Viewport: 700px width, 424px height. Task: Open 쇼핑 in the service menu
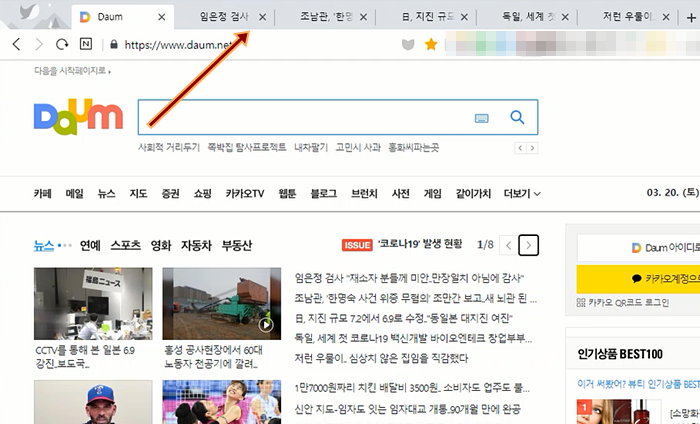203,193
